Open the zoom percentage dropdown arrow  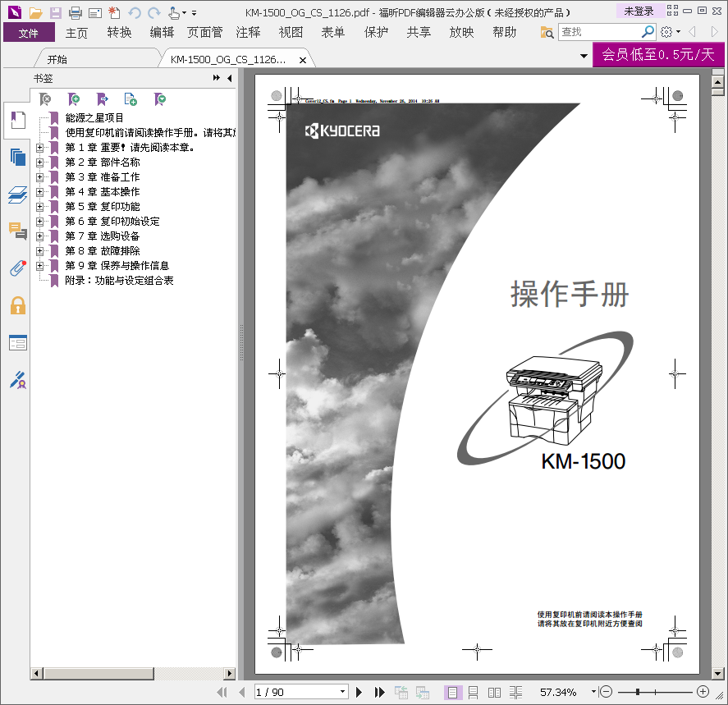[x=593, y=692]
